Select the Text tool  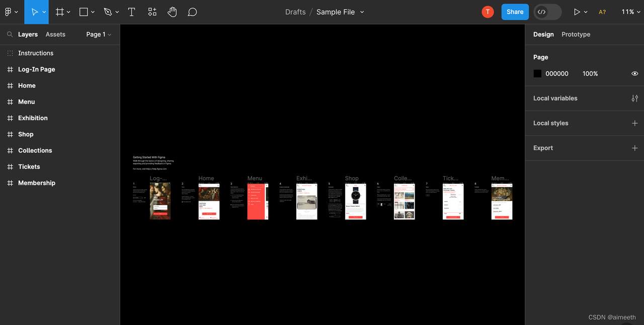coord(131,12)
